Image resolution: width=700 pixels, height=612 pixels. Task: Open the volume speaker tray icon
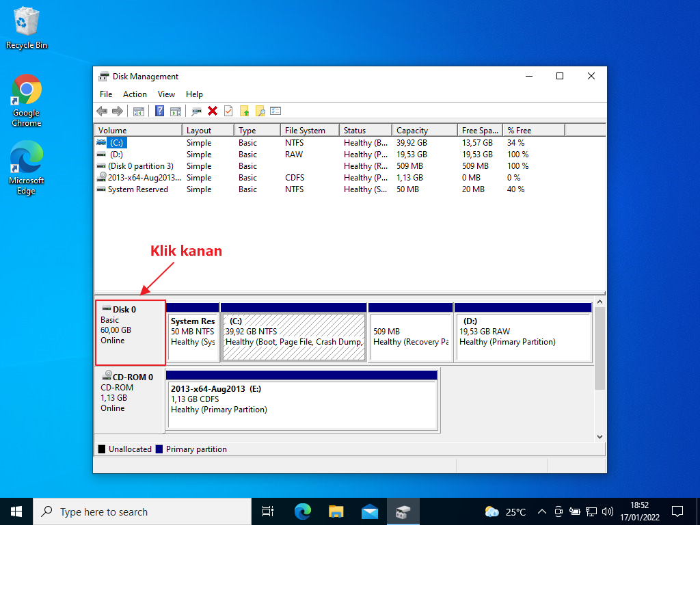(608, 512)
